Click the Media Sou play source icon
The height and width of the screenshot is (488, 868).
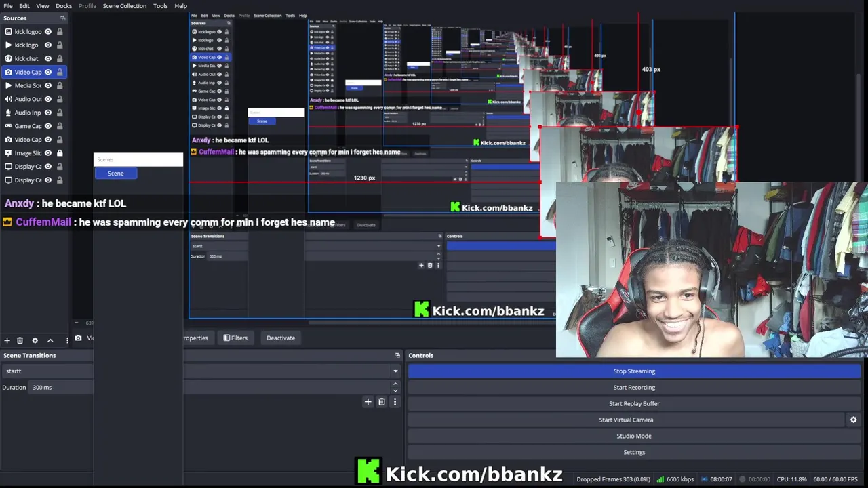tap(8, 85)
